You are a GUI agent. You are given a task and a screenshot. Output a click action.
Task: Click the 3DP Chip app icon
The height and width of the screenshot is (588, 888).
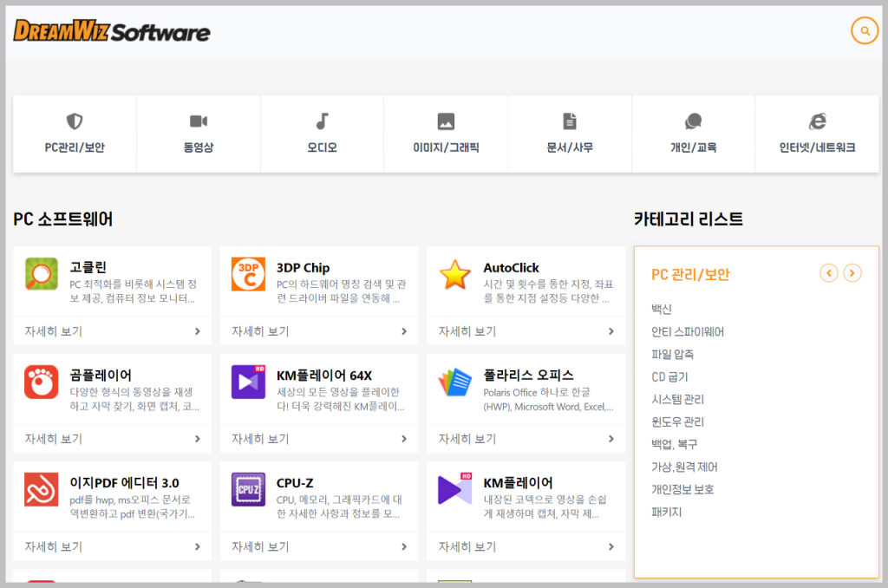point(248,273)
